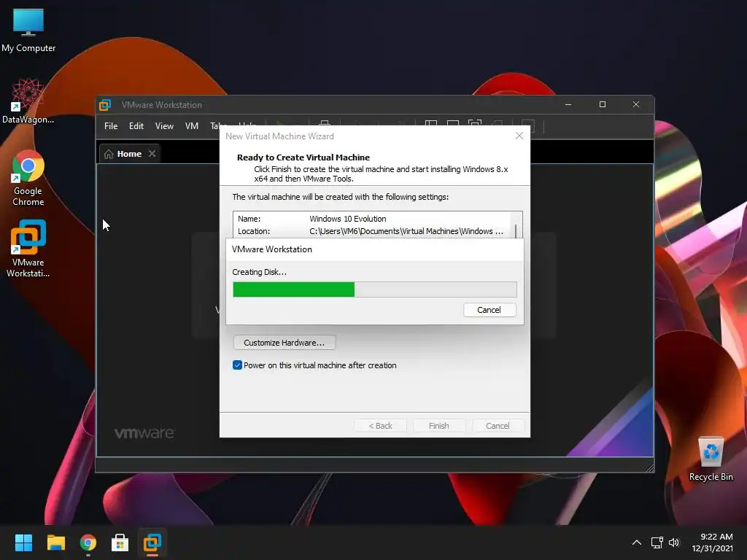
Task: Open the File menu in VMware Workstation
Action: 111,126
